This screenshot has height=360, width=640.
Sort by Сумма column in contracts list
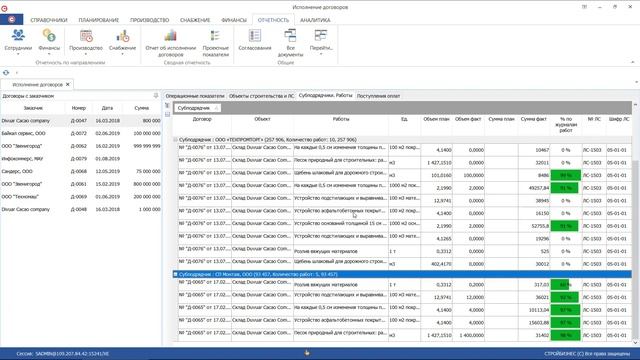pos(142,108)
